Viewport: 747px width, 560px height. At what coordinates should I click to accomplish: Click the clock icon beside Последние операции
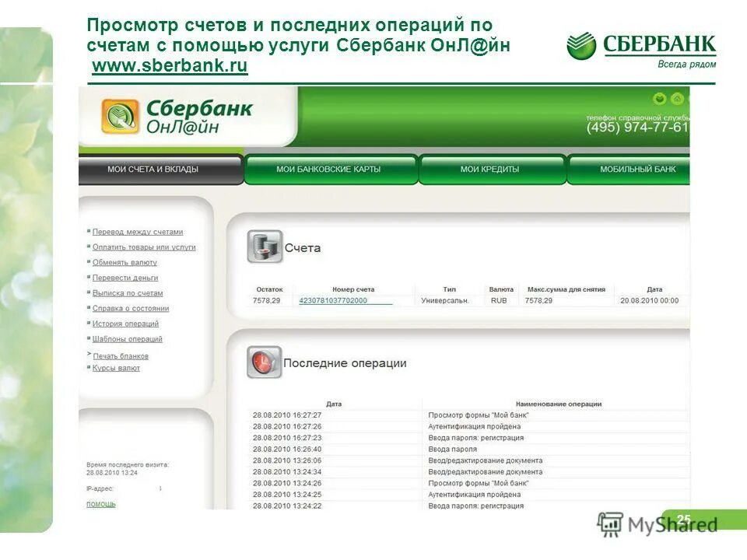pyautogui.click(x=263, y=362)
